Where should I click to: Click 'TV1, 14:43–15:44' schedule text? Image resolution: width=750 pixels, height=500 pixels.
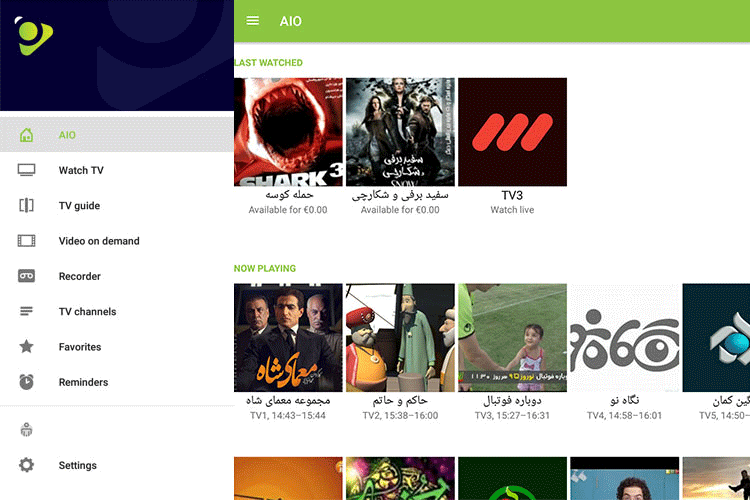point(288,415)
